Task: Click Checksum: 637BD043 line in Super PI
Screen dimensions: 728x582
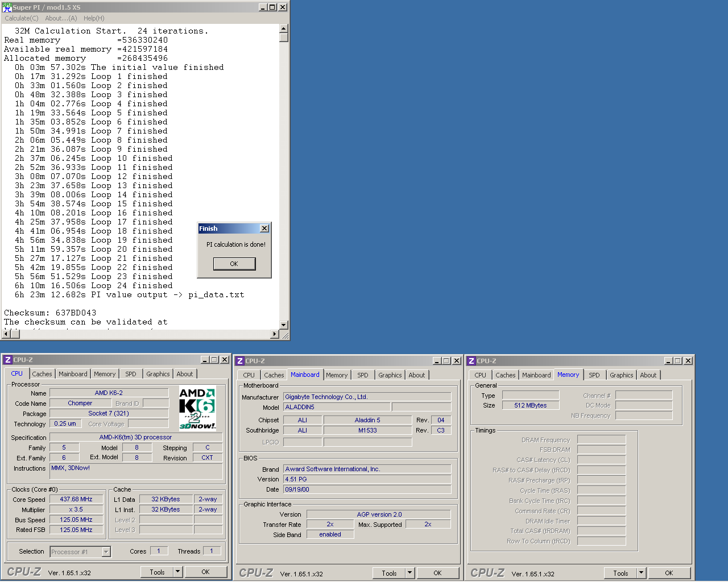Action: click(x=50, y=313)
